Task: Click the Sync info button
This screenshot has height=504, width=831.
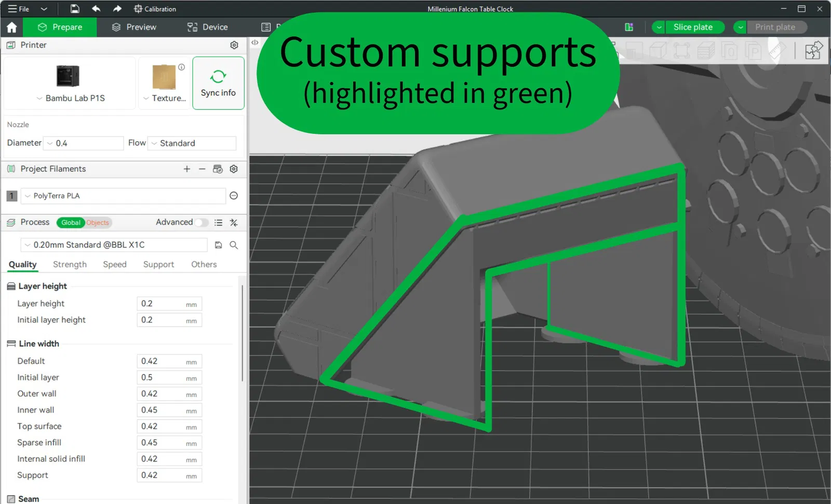Action: pos(218,83)
